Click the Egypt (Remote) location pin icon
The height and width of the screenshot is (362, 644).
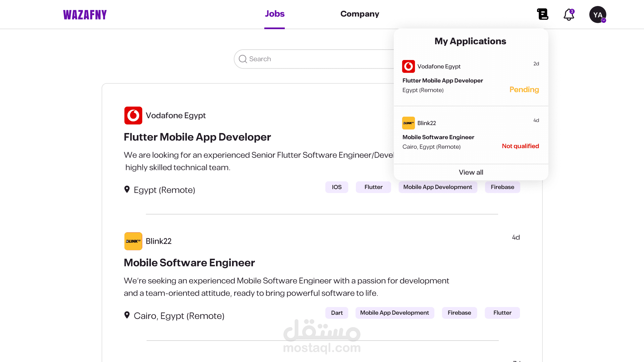pyautogui.click(x=127, y=189)
